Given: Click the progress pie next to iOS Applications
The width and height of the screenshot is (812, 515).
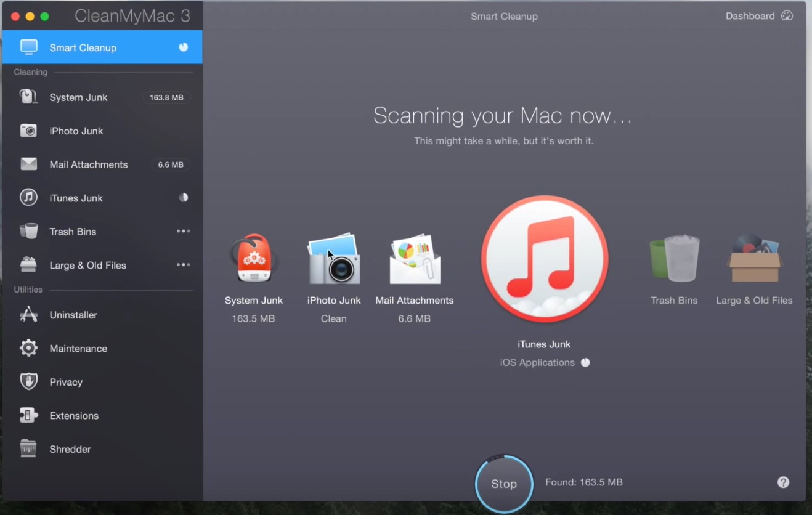Looking at the screenshot, I should coord(585,362).
